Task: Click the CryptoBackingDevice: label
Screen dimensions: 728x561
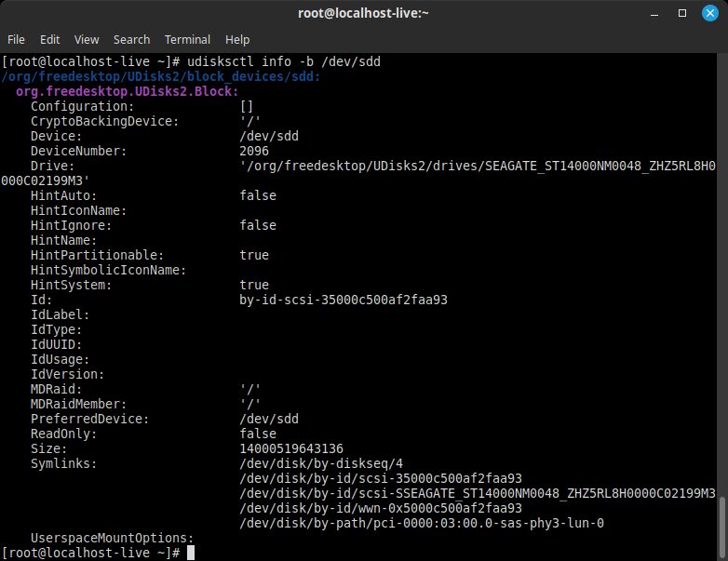Action: coord(104,121)
